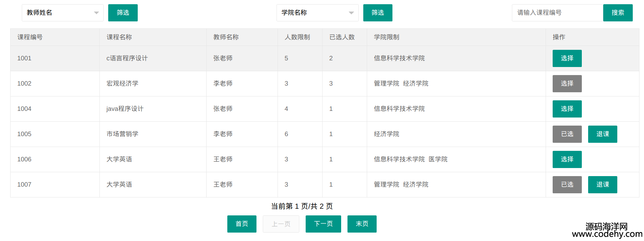
Task: Select course 1006 大学英语 with 选择
Action: click(567, 159)
